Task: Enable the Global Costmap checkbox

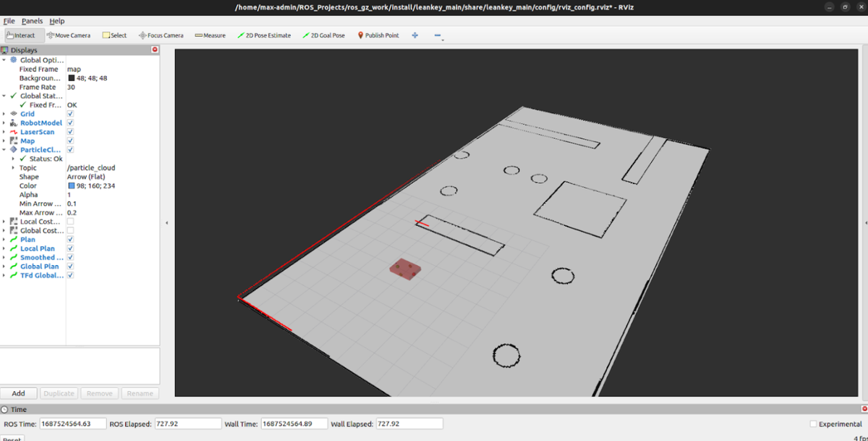Action: coord(70,230)
